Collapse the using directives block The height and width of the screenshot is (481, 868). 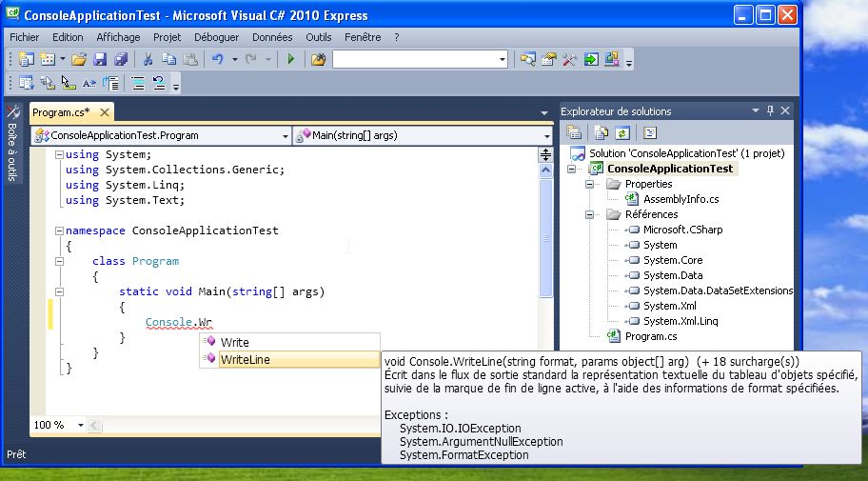click(59, 154)
